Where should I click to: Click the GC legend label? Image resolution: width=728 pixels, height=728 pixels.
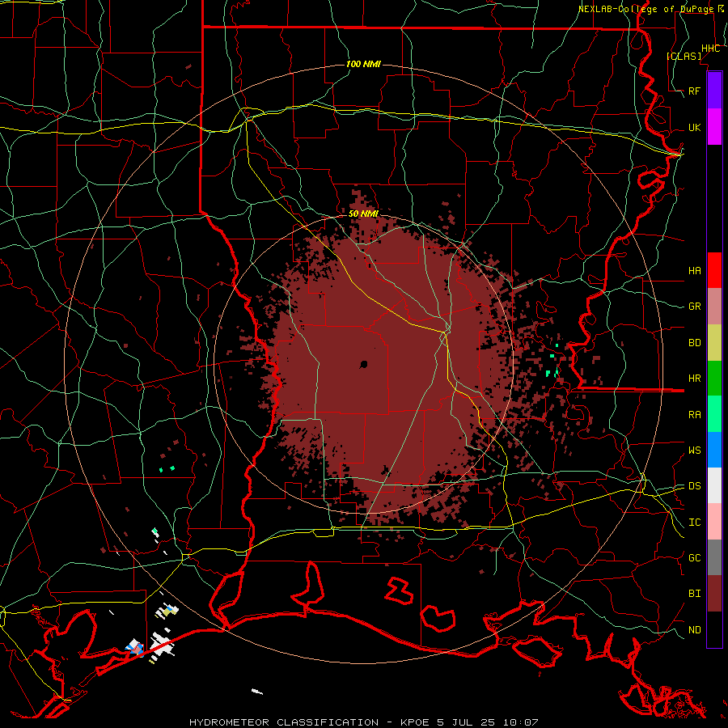click(695, 558)
